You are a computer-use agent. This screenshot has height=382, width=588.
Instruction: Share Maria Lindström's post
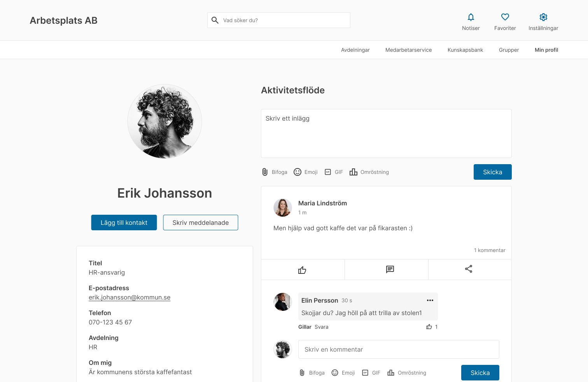(x=469, y=269)
